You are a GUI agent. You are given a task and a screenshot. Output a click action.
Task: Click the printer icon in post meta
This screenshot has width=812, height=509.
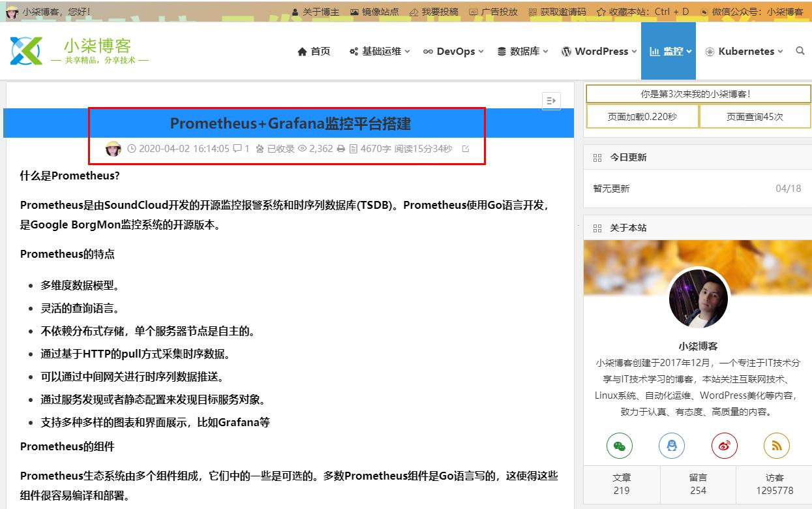tap(340, 149)
